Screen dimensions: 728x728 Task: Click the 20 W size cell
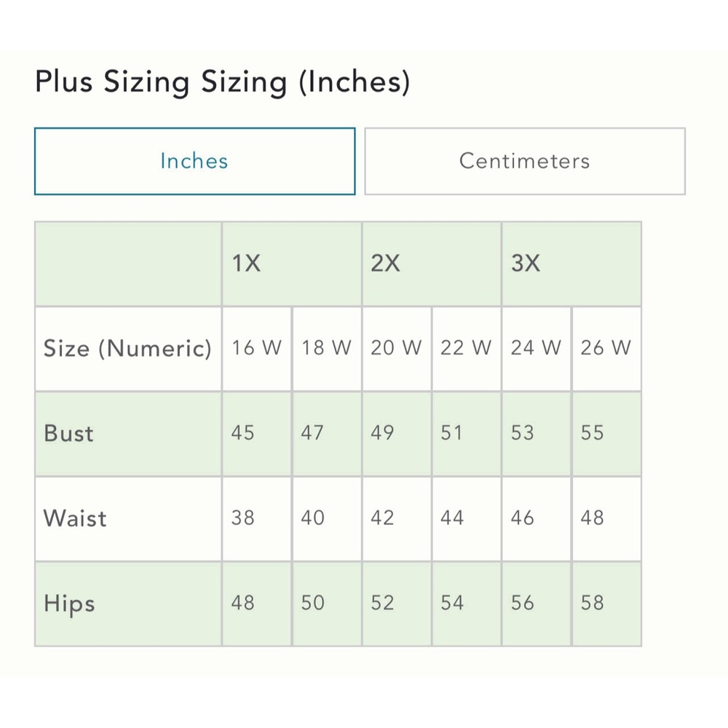tap(396, 348)
